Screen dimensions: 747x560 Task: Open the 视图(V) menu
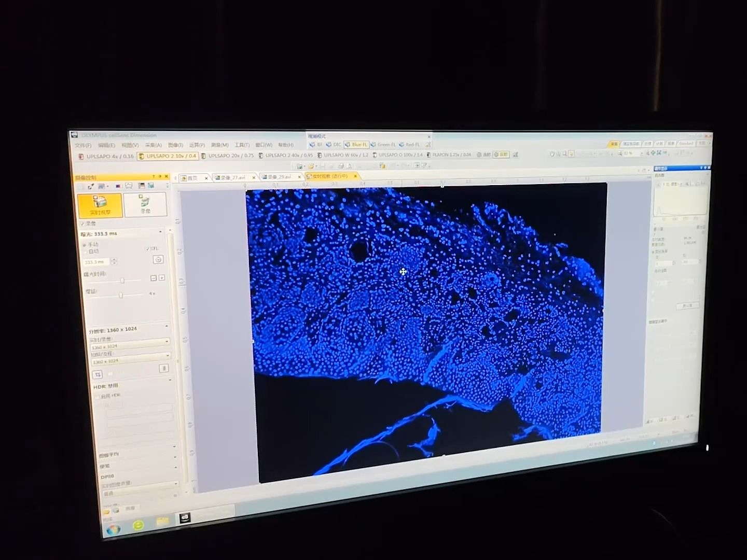[x=130, y=145]
